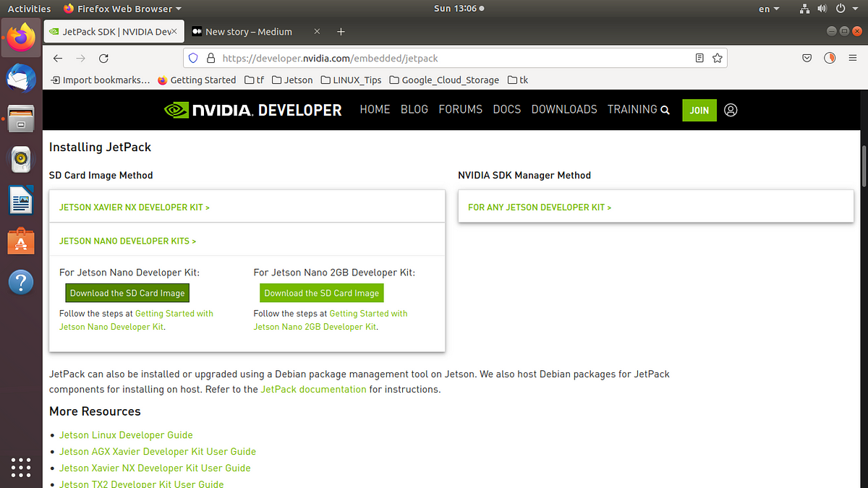Open Jetson Xavier NX Developer Kit User Guide
Screen dimensions: 868x488
pos(155,468)
